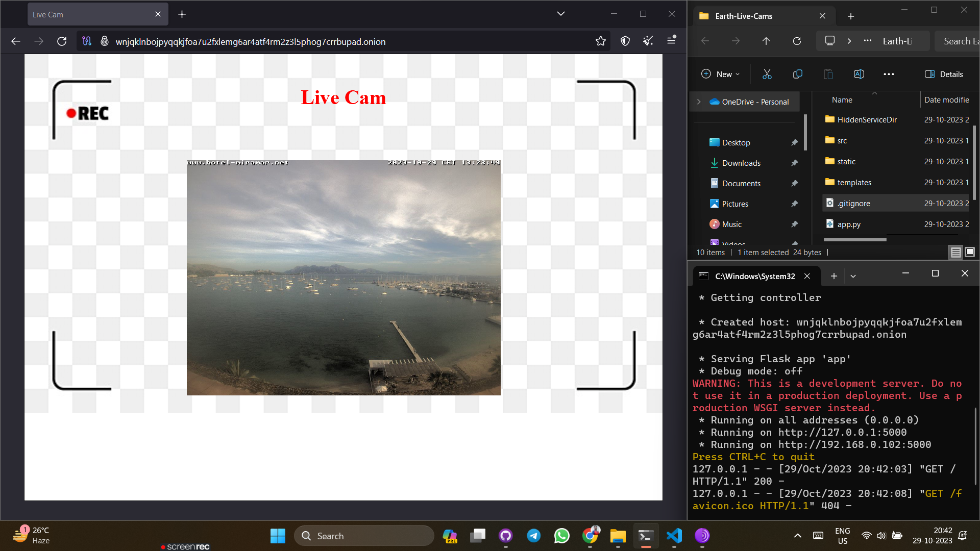Click the Copy icon in Explorer toolbar
This screenshot has height=551, width=980.
click(797, 74)
